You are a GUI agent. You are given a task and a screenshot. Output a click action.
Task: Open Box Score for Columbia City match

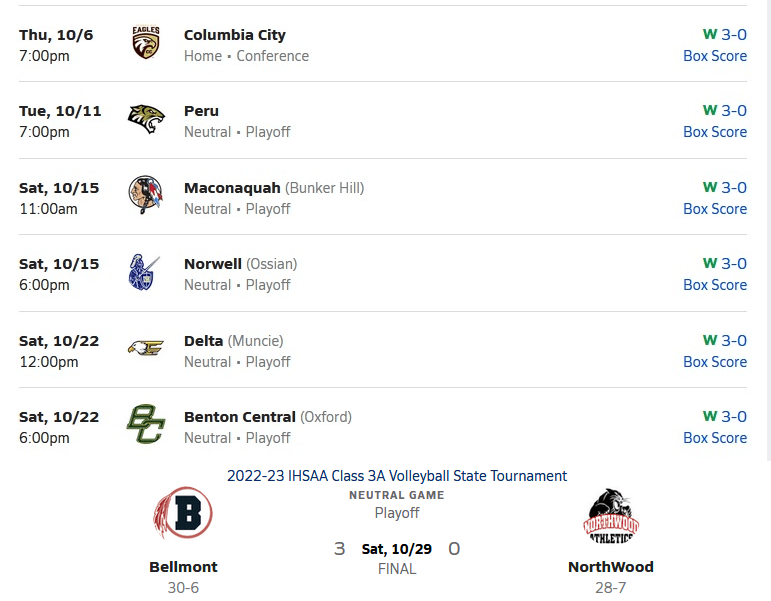click(714, 56)
